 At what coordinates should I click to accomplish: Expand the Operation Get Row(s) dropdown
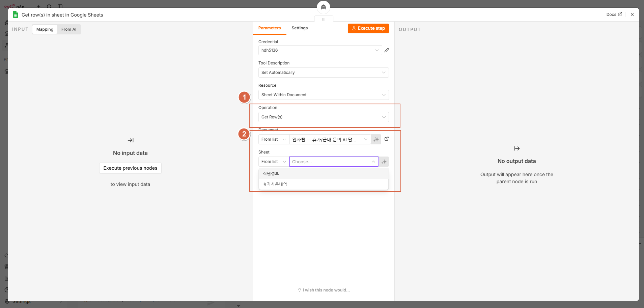click(x=324, y=117)
